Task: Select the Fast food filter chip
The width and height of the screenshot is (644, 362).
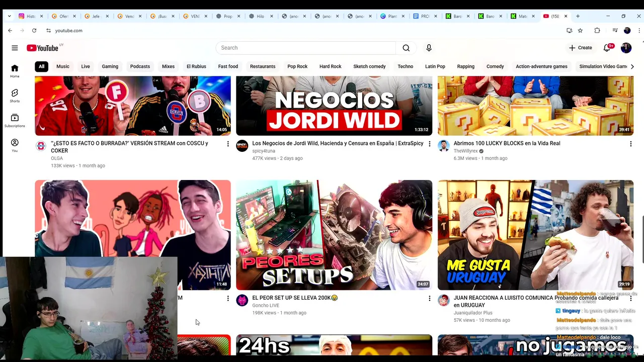Action: pyautogui.click(x=228, y=66)
